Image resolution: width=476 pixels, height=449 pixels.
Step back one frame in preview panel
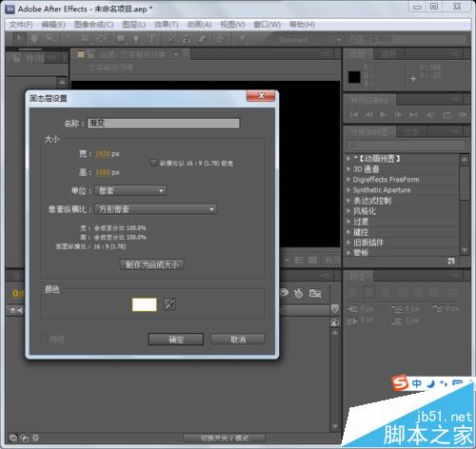pos(369,114)
